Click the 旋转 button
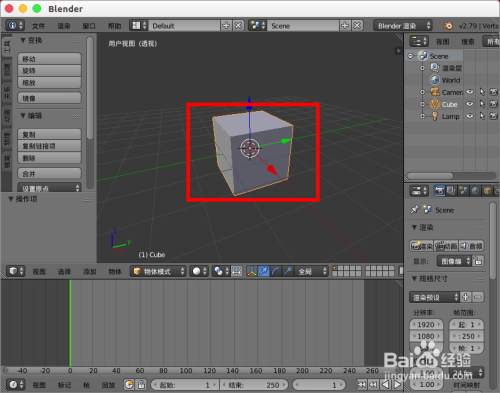 [x=49, y=71]
